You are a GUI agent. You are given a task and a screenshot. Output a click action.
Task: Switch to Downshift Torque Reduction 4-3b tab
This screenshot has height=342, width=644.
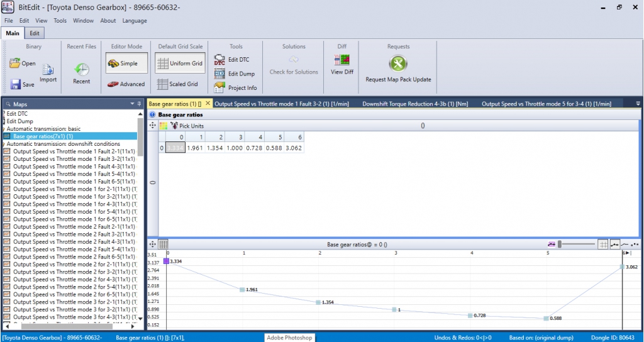tap(416, 104)
